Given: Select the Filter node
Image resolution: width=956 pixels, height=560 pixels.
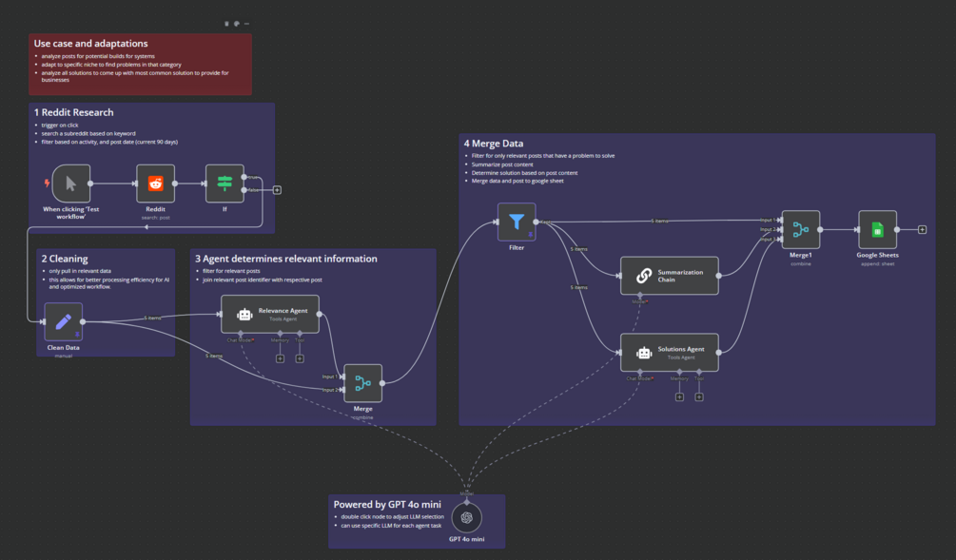Looking at the screenshot, I should [517, 222].
